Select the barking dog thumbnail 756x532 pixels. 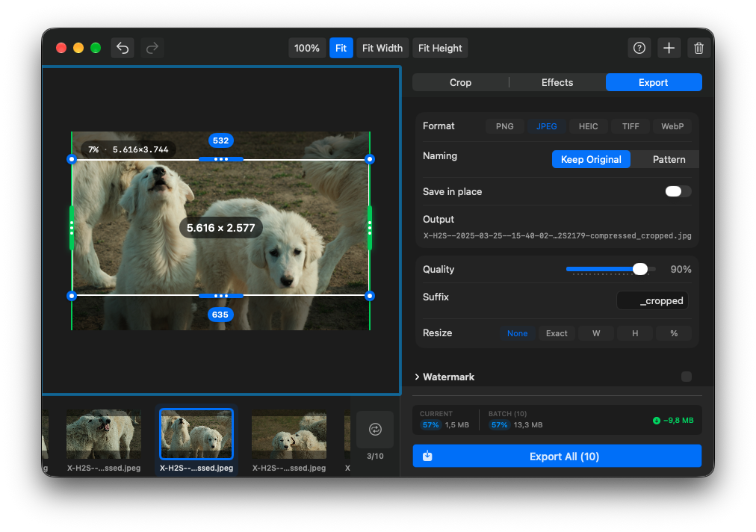pyautogui.click(x=104, y=433)
